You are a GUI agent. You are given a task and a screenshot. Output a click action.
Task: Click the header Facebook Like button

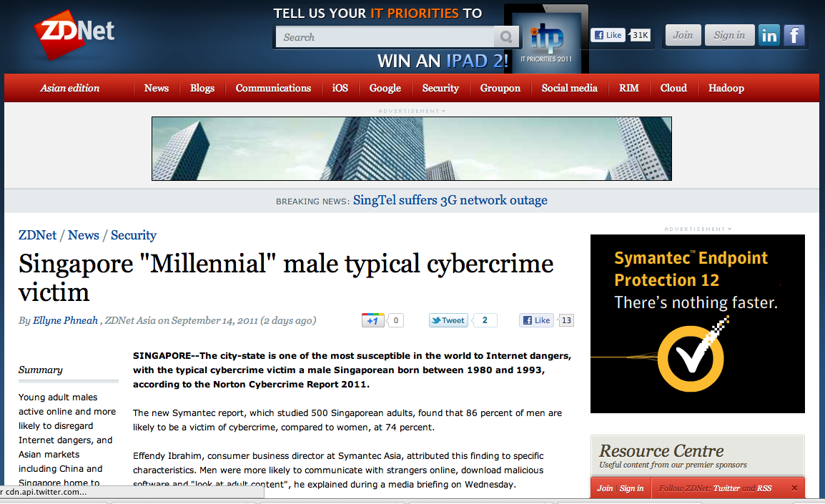coord(607,35)
